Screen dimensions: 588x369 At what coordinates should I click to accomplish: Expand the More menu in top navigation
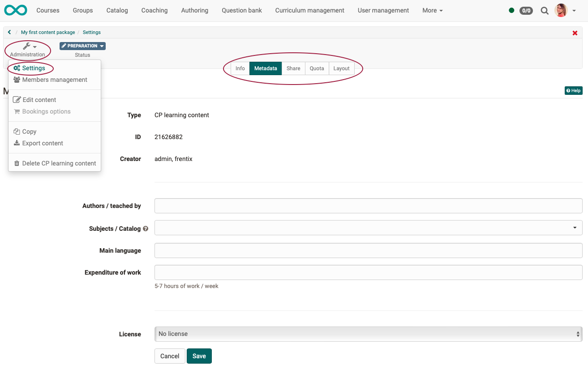[x=433, y=10]
